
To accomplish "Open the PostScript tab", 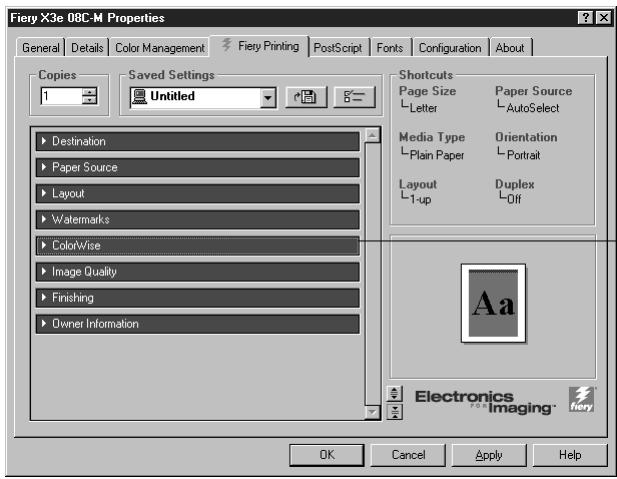I will pos(338,48).
